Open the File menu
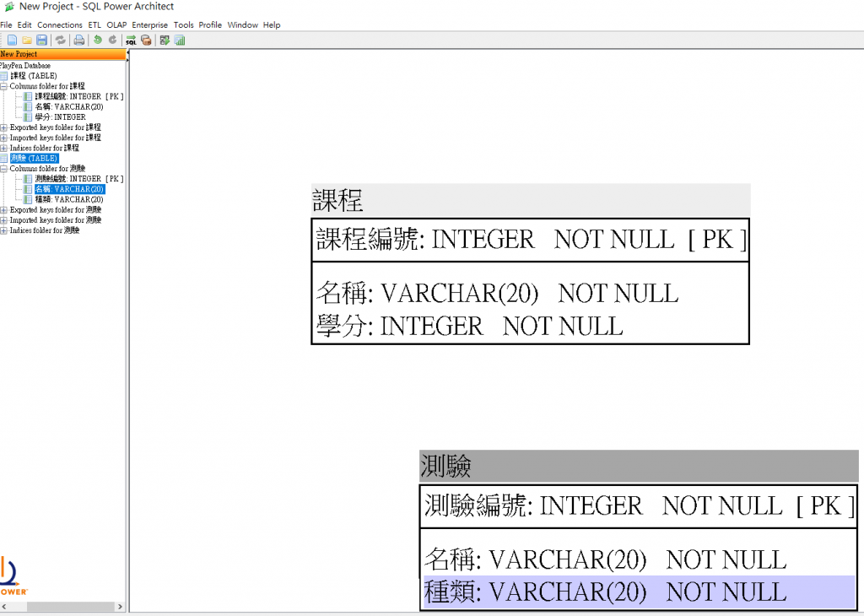The height and width of the screenshot is (616, 864). [6, 24]
